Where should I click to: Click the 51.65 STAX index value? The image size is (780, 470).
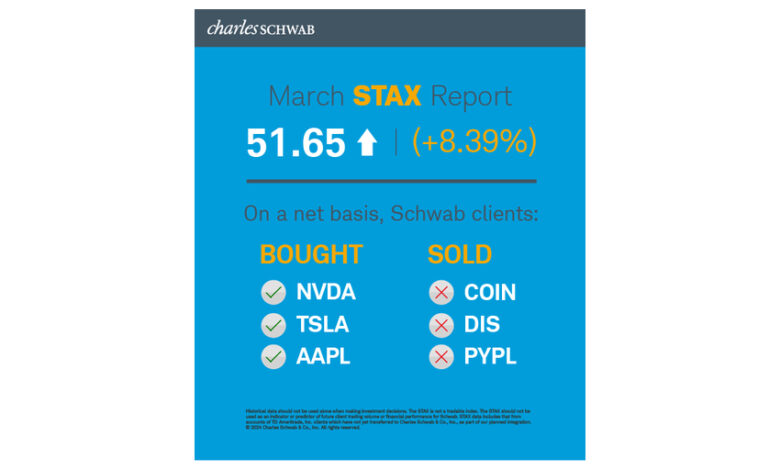click(x=295, y=143)
